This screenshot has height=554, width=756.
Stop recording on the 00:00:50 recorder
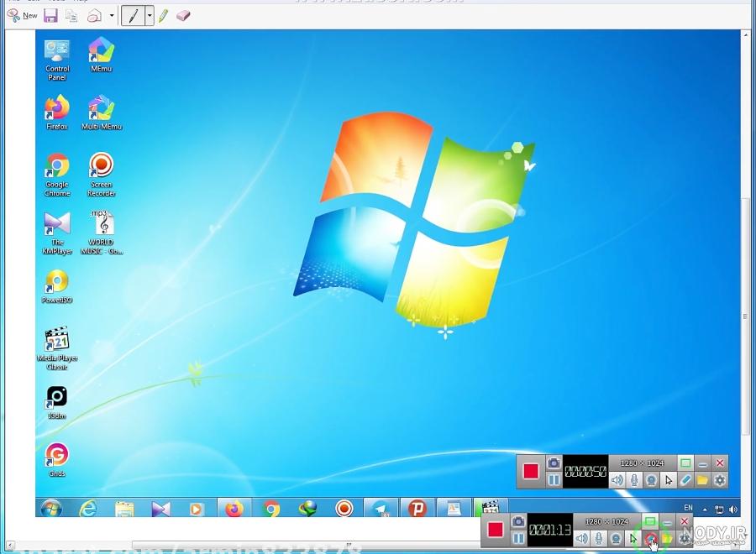[x=531, y=471]
